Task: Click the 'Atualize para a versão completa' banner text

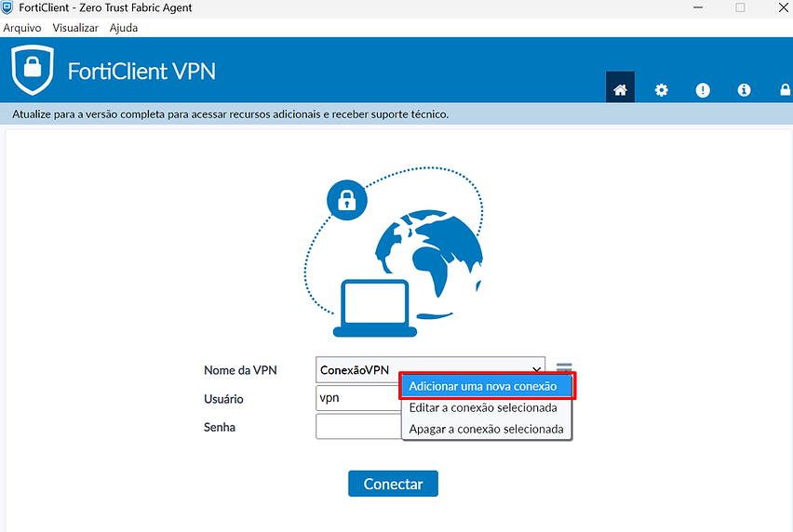Action: click(230, 114)
